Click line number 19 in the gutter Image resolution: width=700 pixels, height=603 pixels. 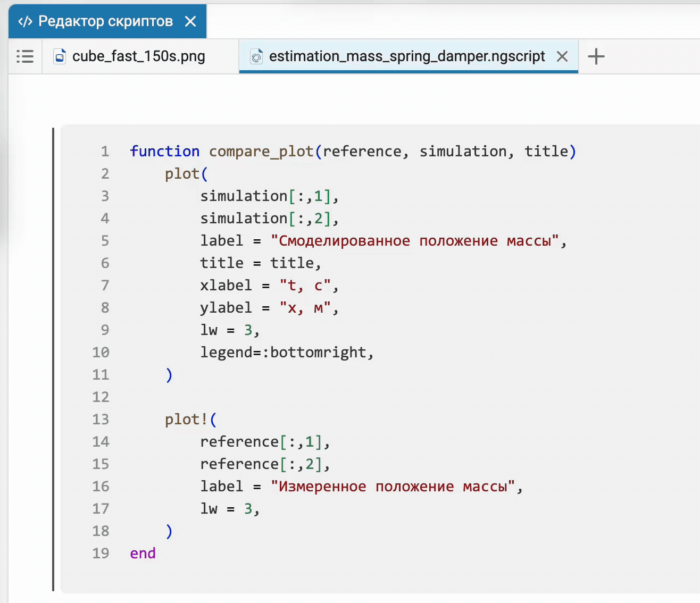pyautogui.click(x=101, y=554)
